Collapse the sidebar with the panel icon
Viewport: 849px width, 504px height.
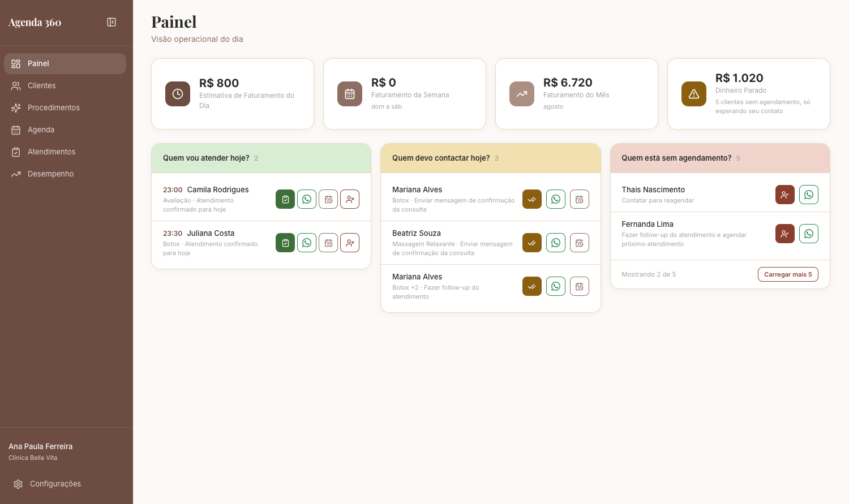112,22
